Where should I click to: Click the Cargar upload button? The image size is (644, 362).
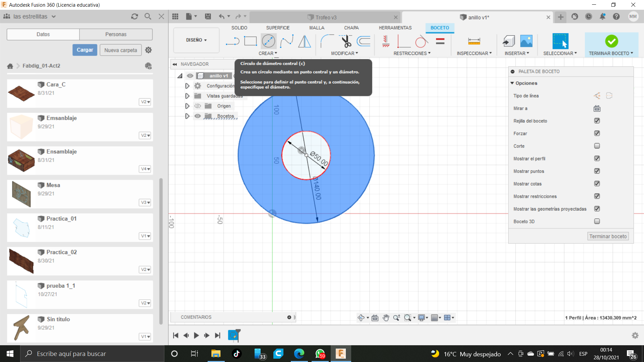[x=85, y=50]
